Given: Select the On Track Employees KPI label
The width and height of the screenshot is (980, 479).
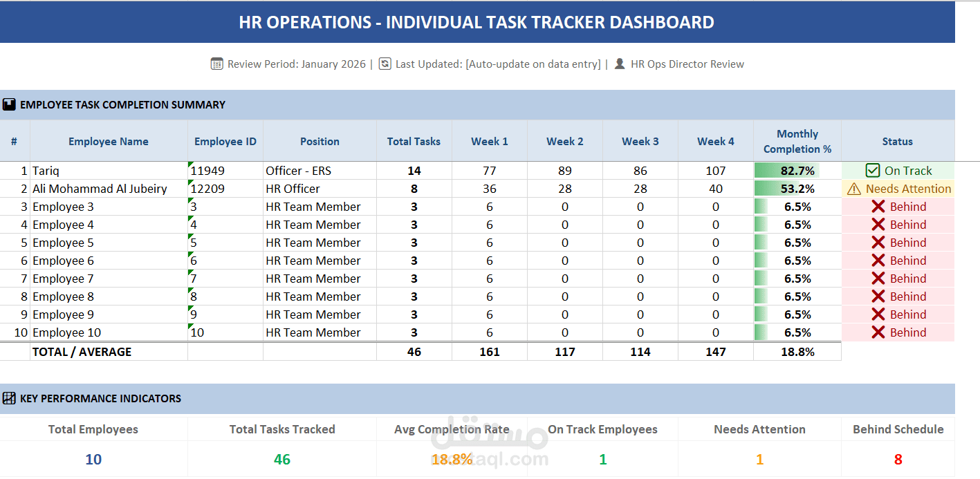Looking at the screenshot, I should (x=602, y=429).
